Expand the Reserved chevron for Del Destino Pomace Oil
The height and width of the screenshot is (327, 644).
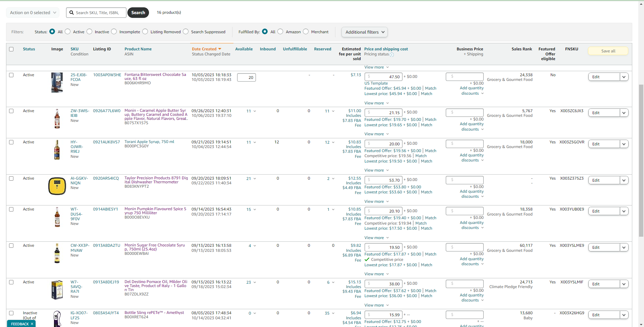pos(333,282)
